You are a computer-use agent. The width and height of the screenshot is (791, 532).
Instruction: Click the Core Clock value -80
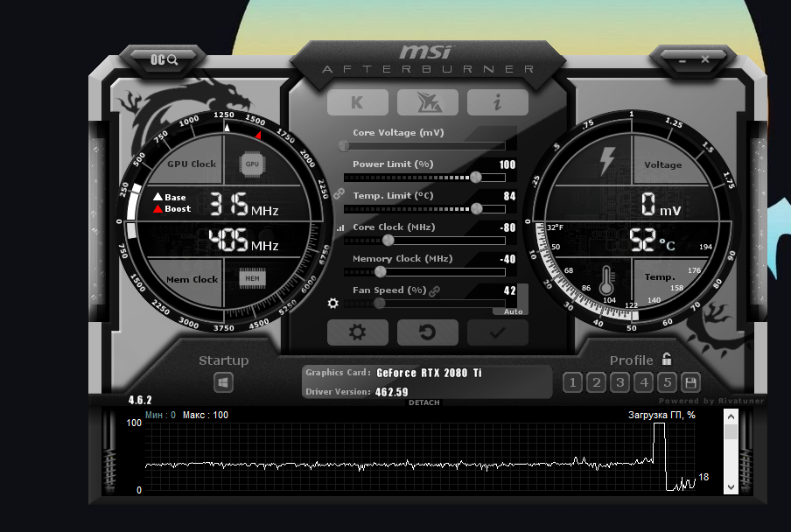coord(508,227)
